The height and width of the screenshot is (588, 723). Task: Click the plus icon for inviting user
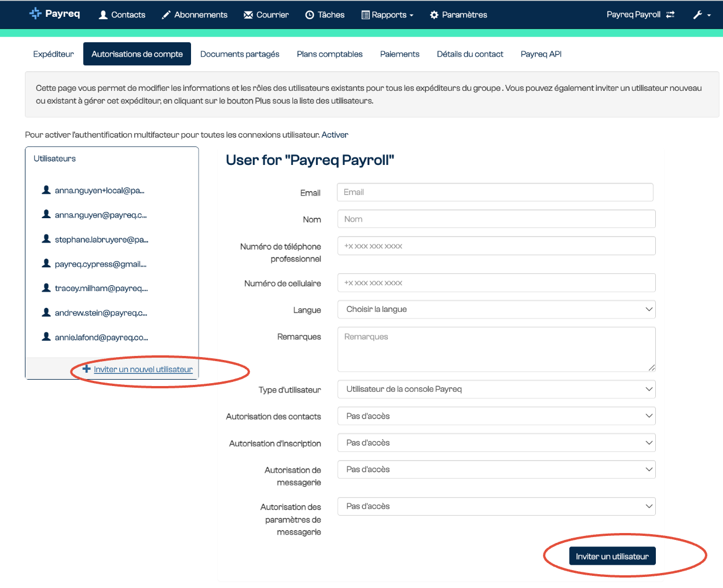(86, 369)
